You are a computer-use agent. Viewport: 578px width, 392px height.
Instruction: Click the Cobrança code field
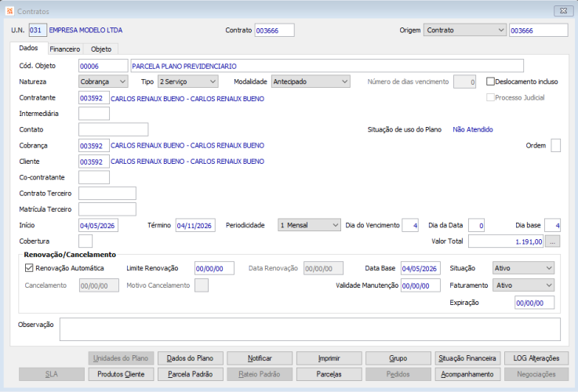[94, 146]
